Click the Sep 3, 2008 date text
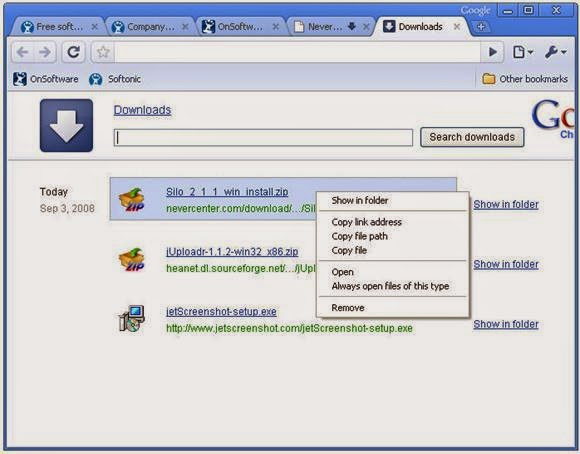580x454 pixels. point(67,208)
